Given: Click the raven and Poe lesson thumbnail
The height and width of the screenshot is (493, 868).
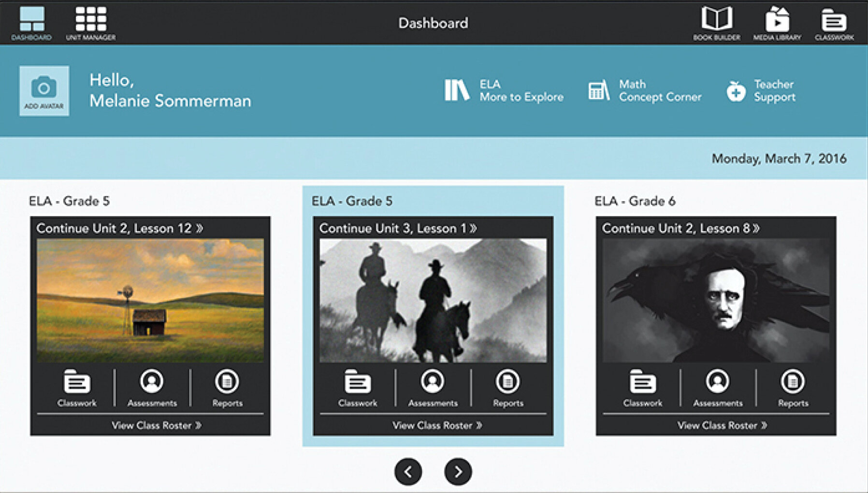Looking at the screenshot, I should click(x=716, y=301).
